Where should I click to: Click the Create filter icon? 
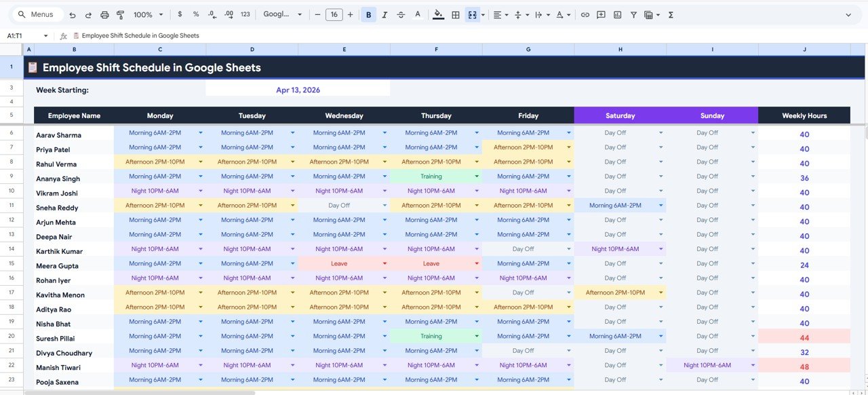[633, 14]
